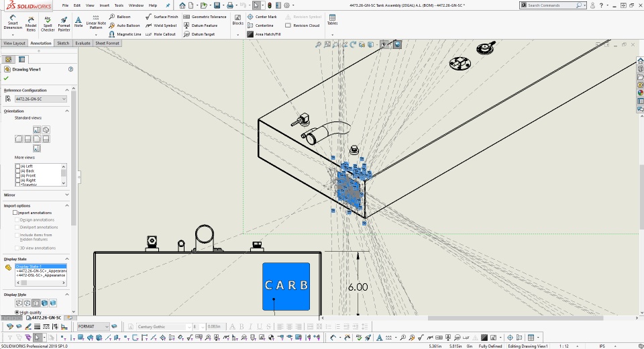This screenshot has width=644, height=349.
Task: Collapse the Orientation section
Action: click(x=67, y=111)
